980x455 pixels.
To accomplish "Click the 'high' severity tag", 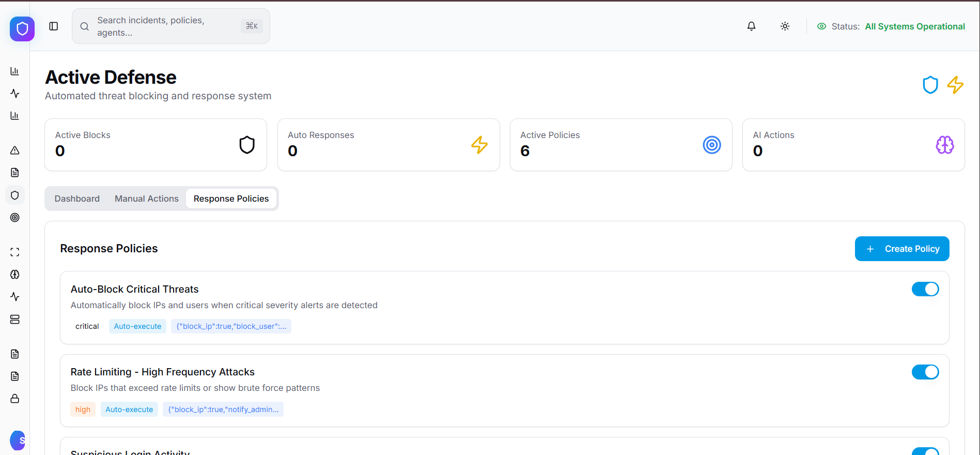I will [83, 410].
